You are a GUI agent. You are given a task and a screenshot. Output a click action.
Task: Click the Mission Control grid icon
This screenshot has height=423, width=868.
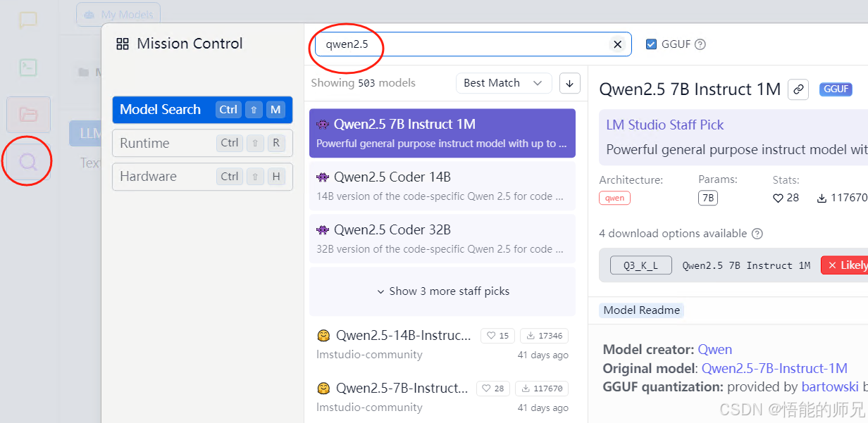[123, 44]
